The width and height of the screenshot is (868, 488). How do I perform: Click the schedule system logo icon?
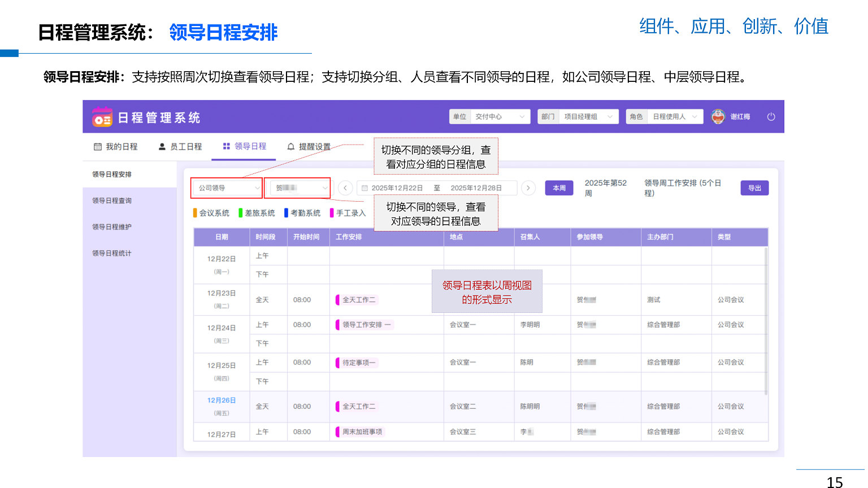102,117
